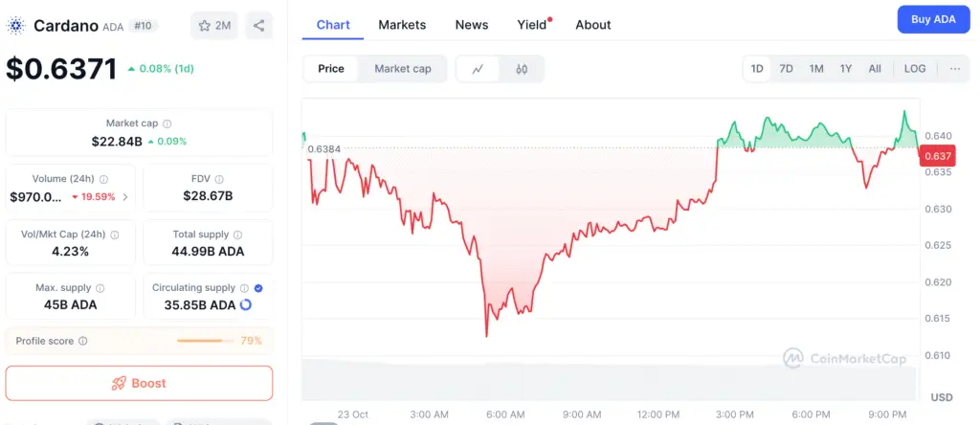Switch to the News tab
The width and height of the screenshot is (980, 425).
(472, 25)
